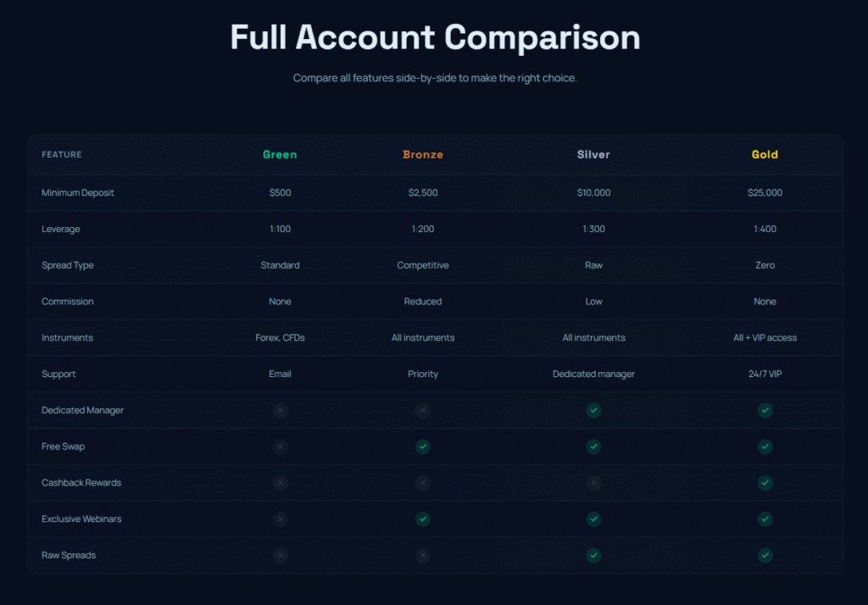The width and height of the screenshot is (868, 605).
Task: Click the Bronze Raw Spreads cross icon
Action: [423, 555]
